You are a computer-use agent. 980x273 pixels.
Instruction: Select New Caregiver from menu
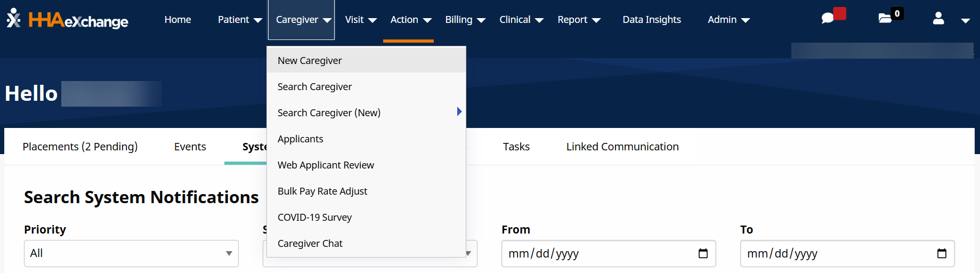pos(310,61)
